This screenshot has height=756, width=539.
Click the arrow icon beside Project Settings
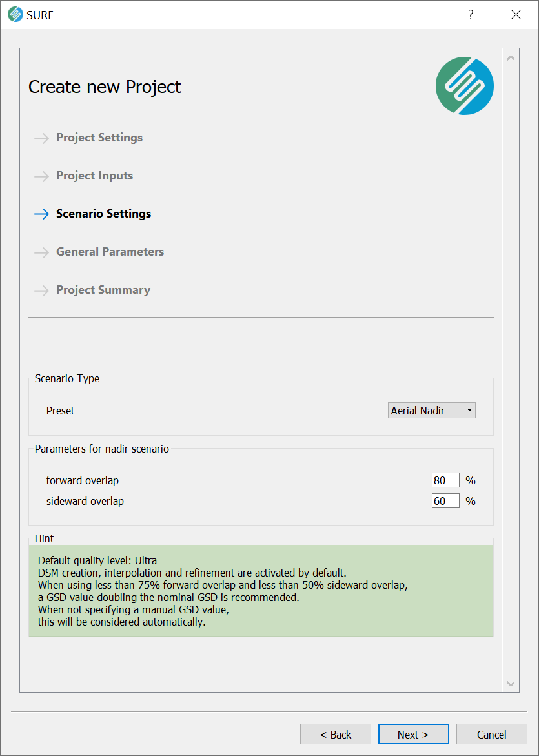pos(41,138)
